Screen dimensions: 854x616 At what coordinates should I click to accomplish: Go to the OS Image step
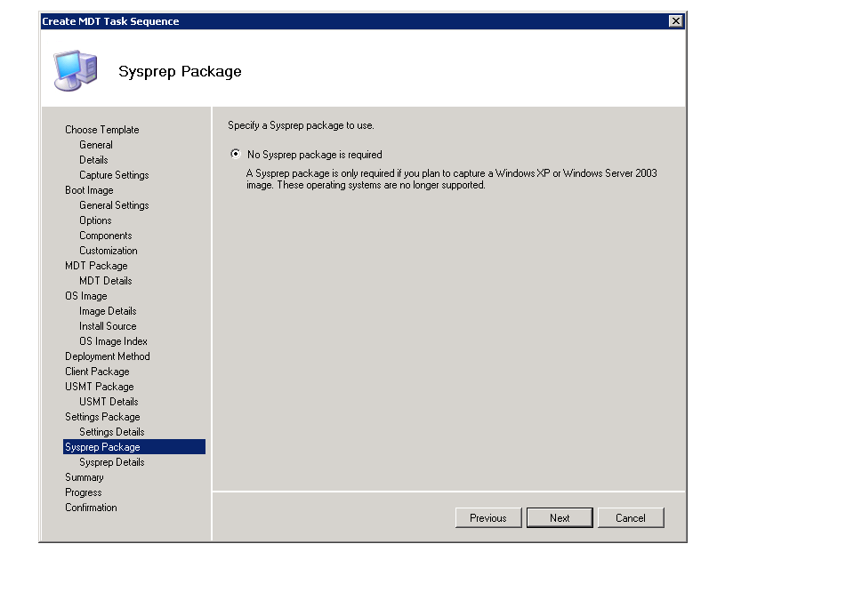point(85,296)
